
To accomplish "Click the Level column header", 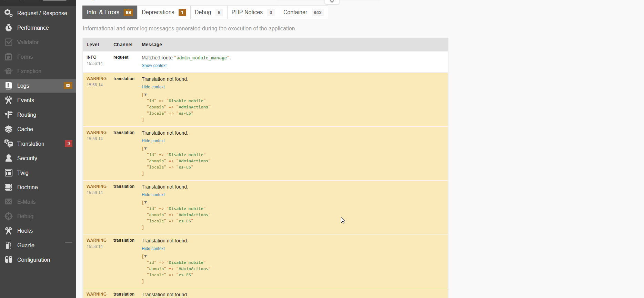I will point(93,45).
